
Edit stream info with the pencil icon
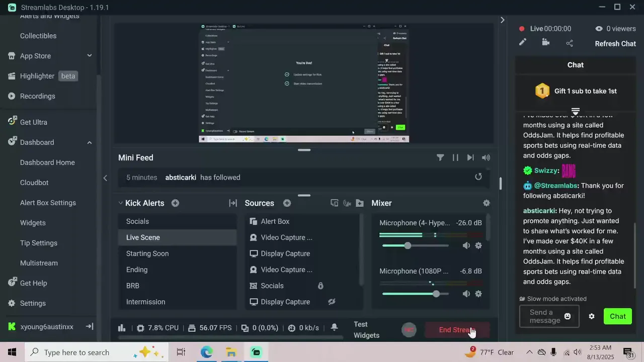pos(523,42)
